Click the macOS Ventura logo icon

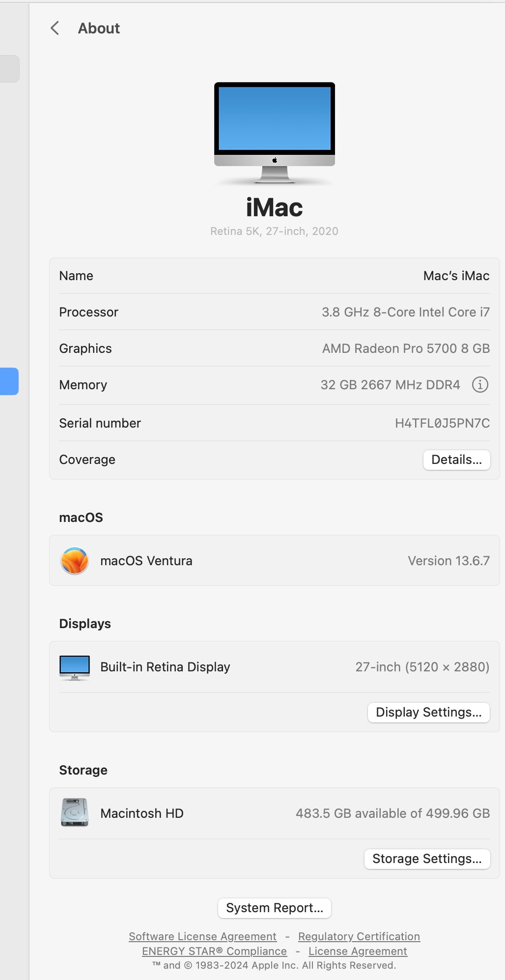coord(75,561)
